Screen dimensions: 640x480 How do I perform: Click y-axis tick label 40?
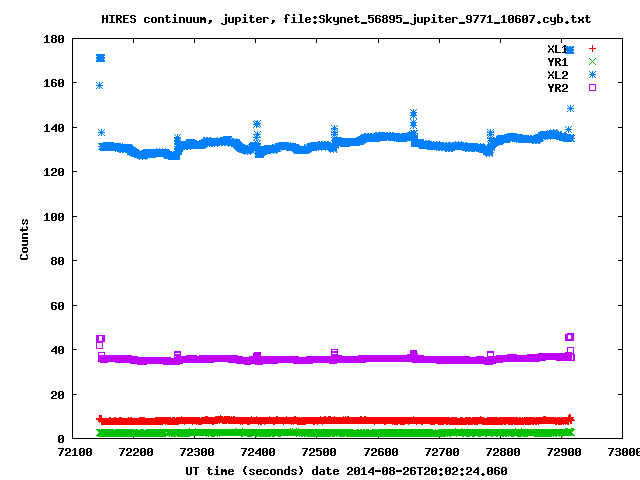(x=58, y=350)
